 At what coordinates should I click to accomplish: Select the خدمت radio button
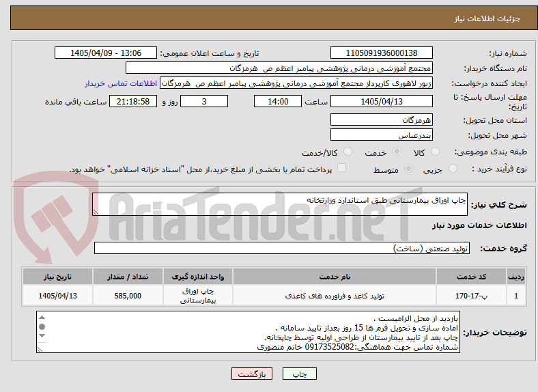click(x=397, y=152)
